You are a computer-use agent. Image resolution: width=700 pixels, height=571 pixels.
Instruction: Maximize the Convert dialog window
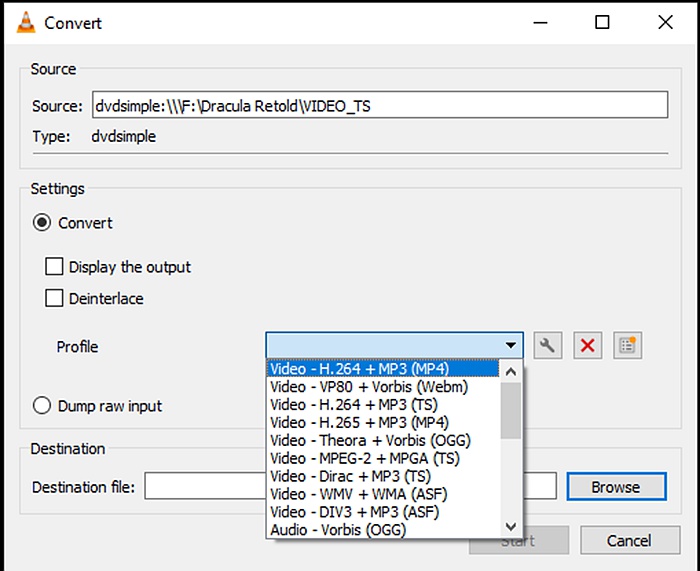pos(602,22)
